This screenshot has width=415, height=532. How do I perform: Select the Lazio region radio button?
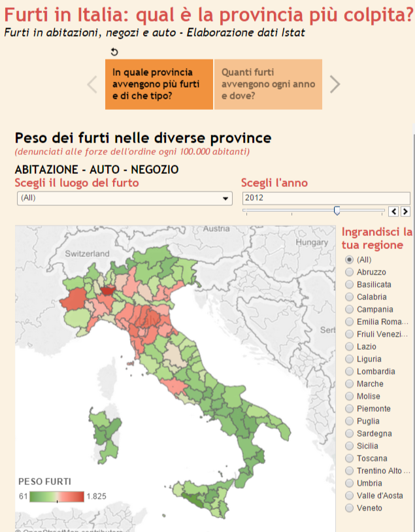[349, 346]
